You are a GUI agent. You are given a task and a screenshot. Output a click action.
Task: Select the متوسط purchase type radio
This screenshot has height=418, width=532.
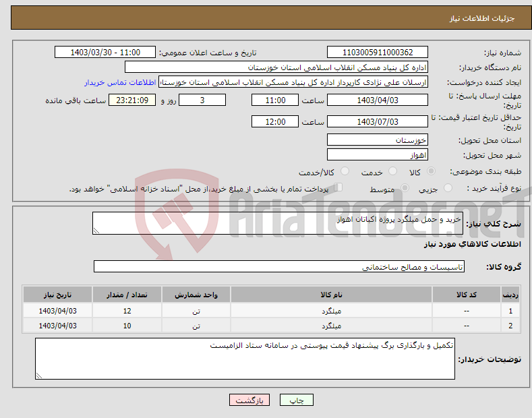point(405,188)
